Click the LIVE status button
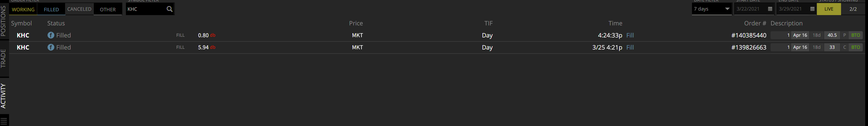 point(828,9)
